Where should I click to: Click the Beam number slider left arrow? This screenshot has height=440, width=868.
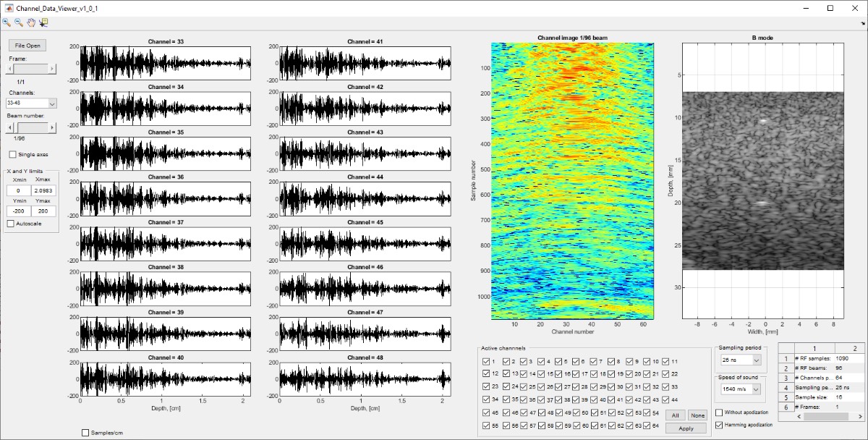coord(9,127)
